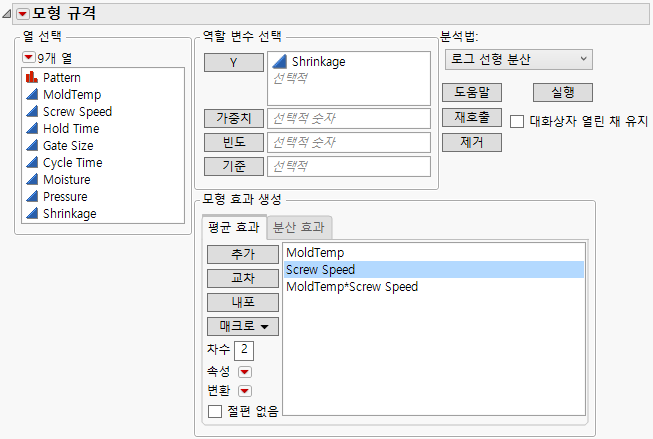Image resolution: width=653 pixels, height=439 pixels.
Task: Click the MoldTemp continuous column icon
Action: (x=32, y=95)
